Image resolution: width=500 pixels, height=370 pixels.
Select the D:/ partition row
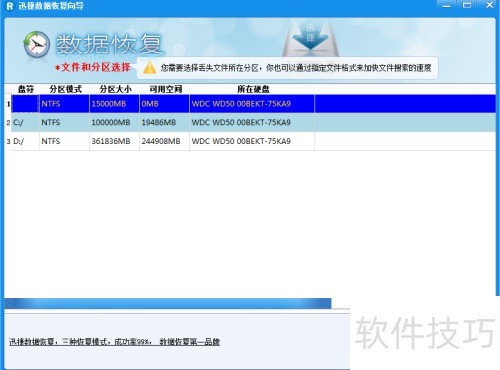tap(253, 141)
